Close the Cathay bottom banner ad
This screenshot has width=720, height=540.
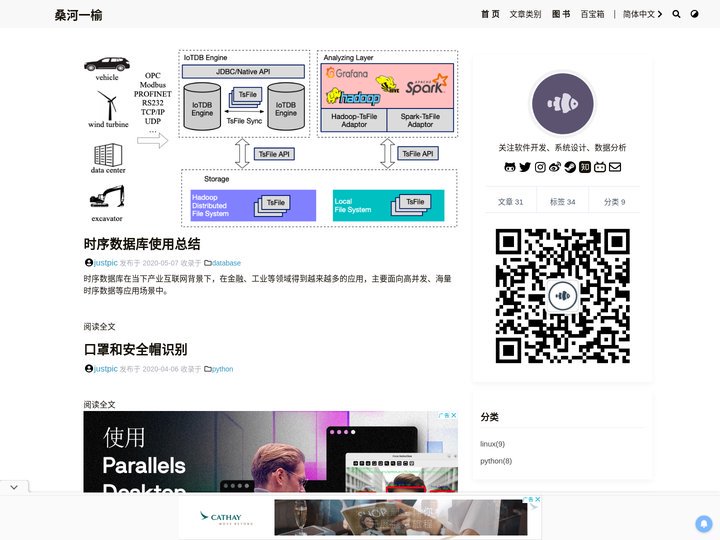click(x=538, y=499)
